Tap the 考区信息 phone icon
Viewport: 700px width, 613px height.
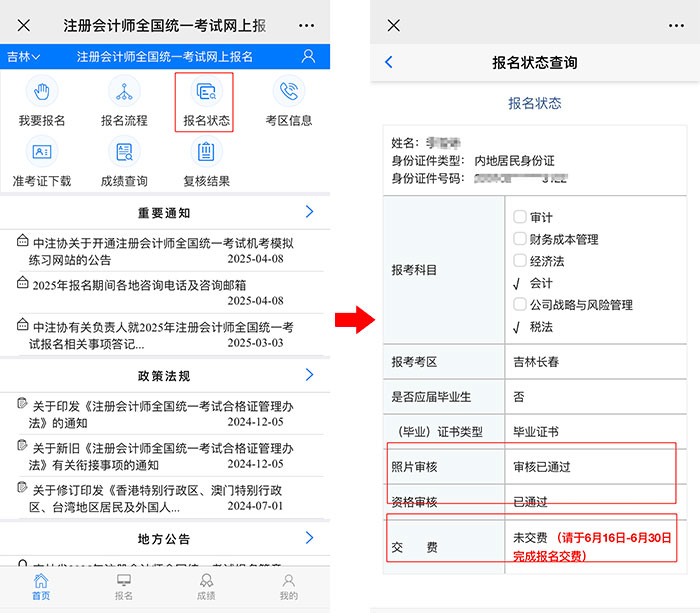coord(289,93)
